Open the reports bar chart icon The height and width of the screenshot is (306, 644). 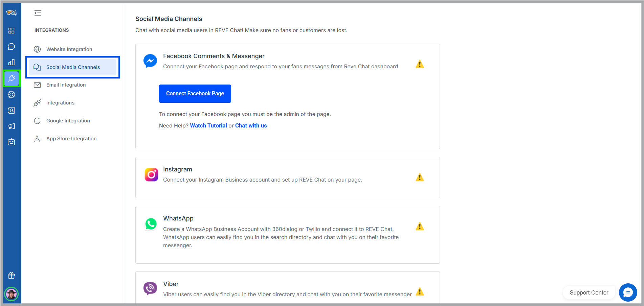click(x=12, y=62)
